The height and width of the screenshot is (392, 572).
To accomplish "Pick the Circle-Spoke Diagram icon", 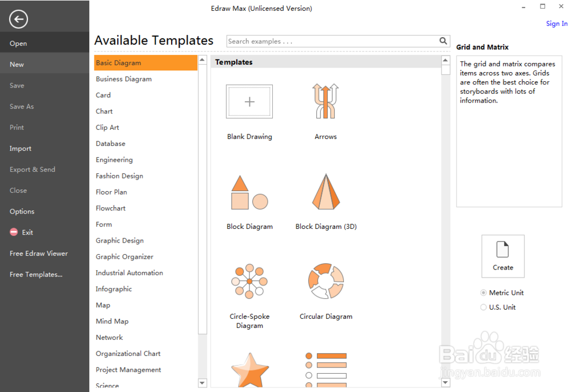I will (x=249, y=282).
